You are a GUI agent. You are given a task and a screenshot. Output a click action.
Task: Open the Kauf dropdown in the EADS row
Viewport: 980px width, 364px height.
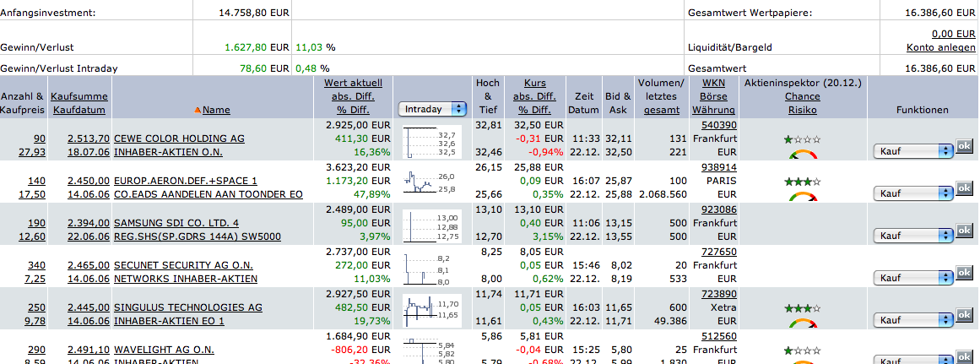click(x=910, y=193)
